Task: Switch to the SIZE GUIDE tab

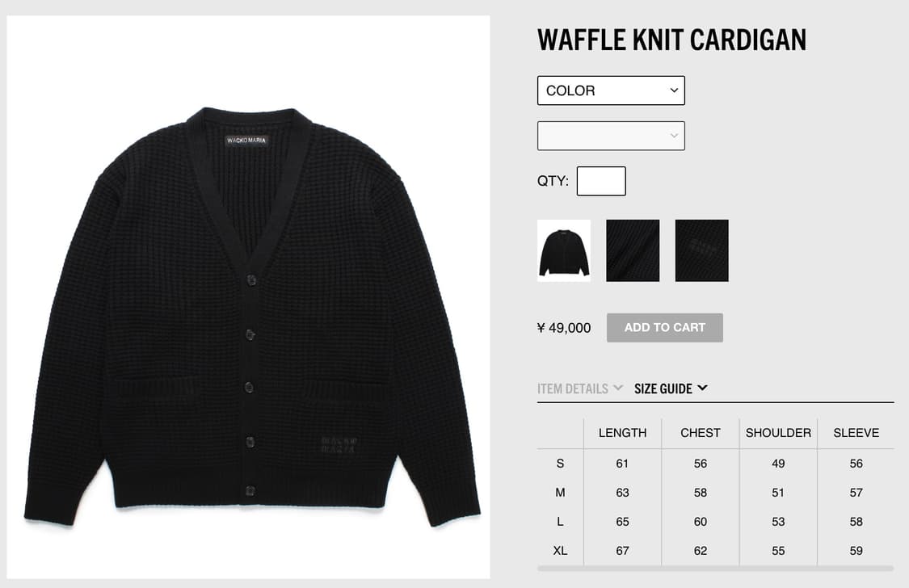Action: 663,388
